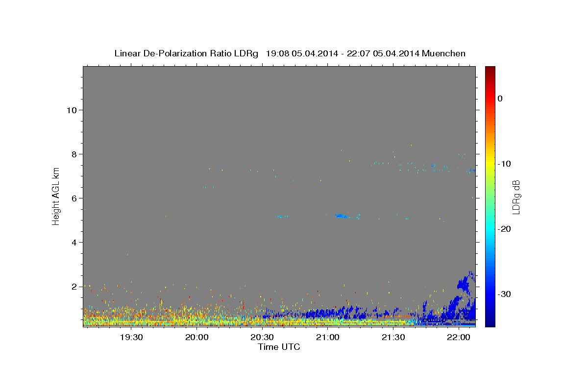Click the colorbar value -30
The height and width of the screenshot is (392, 588).
pos(505,294)
